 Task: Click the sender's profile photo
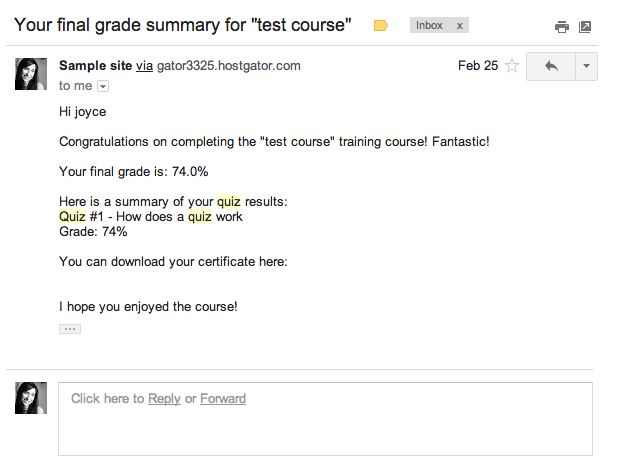[31, 73]
